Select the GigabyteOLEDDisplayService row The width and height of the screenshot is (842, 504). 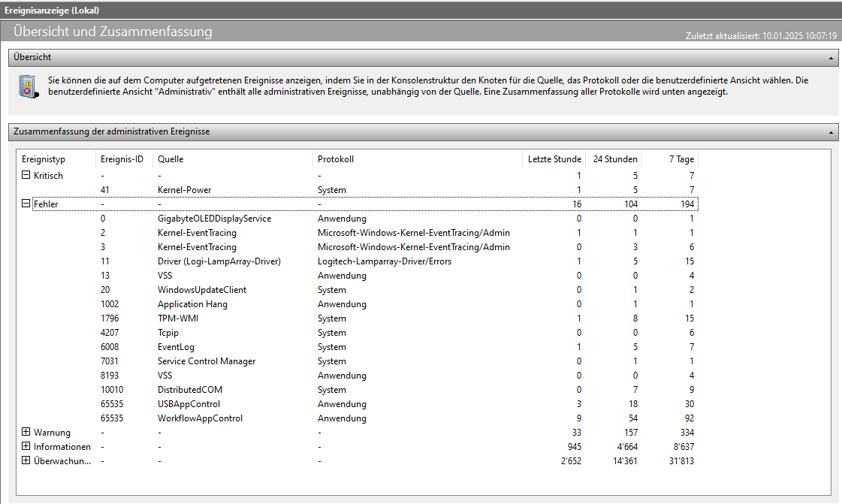coord(358,219)
